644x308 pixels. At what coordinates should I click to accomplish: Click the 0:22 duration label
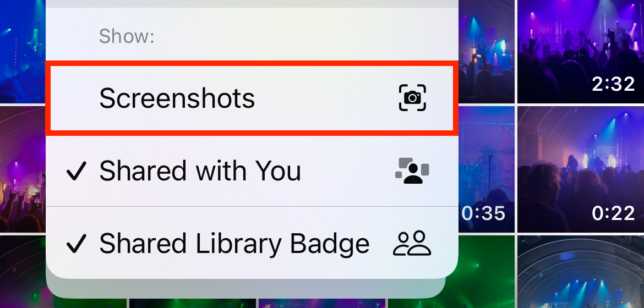tap(613, 213)
